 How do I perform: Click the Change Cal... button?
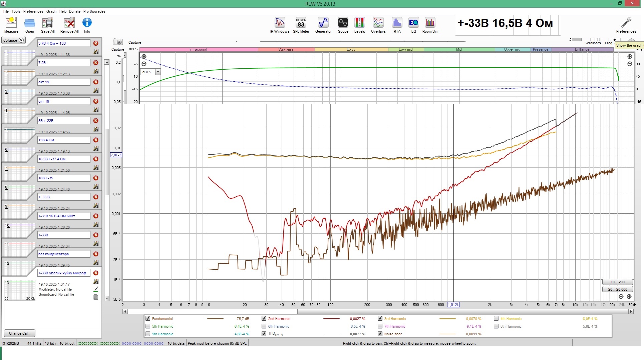19,333
